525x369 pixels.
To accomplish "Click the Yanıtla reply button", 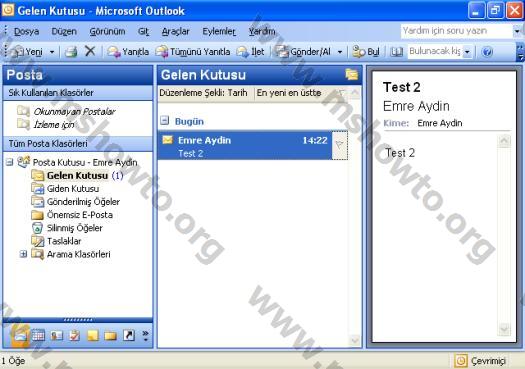I will [x=128, y=52].
